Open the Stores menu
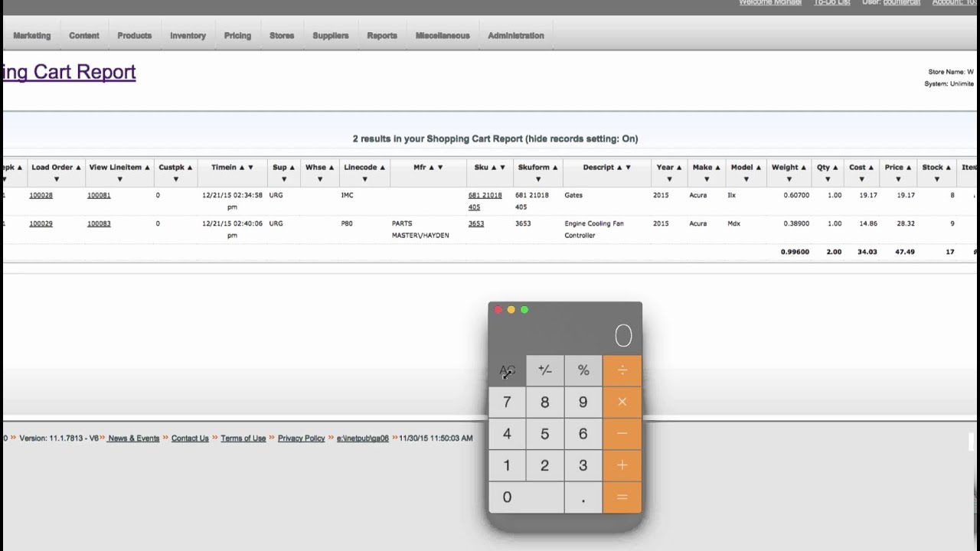 282,36
